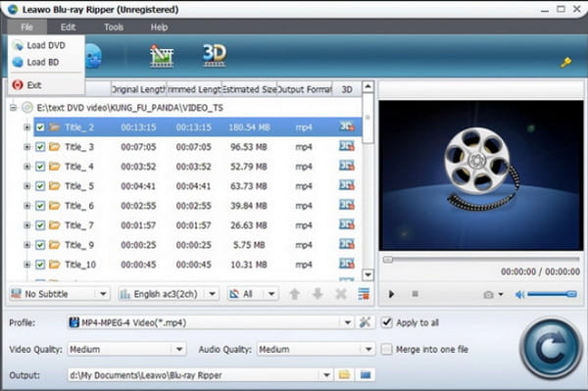The image size is (588, 391).
Task: Open 3D settings for Title_3
Action: 347,146
